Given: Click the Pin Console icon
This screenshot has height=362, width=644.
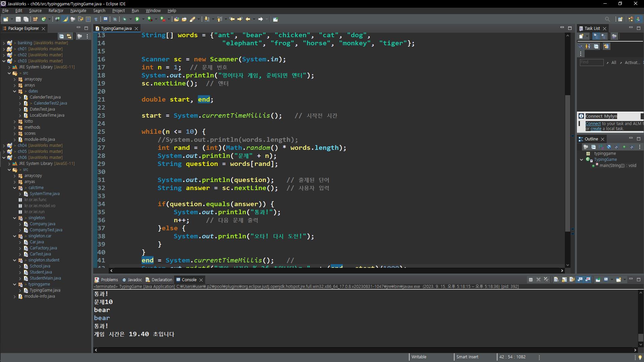Looking at the screenshot, I should pos(598,280).
